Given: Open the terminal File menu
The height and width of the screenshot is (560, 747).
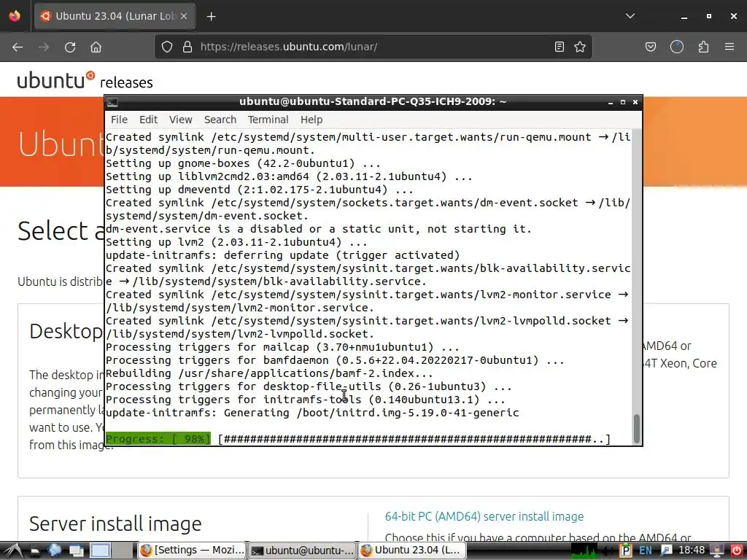Looking at the screenshot, I should (x=119, y=120).
